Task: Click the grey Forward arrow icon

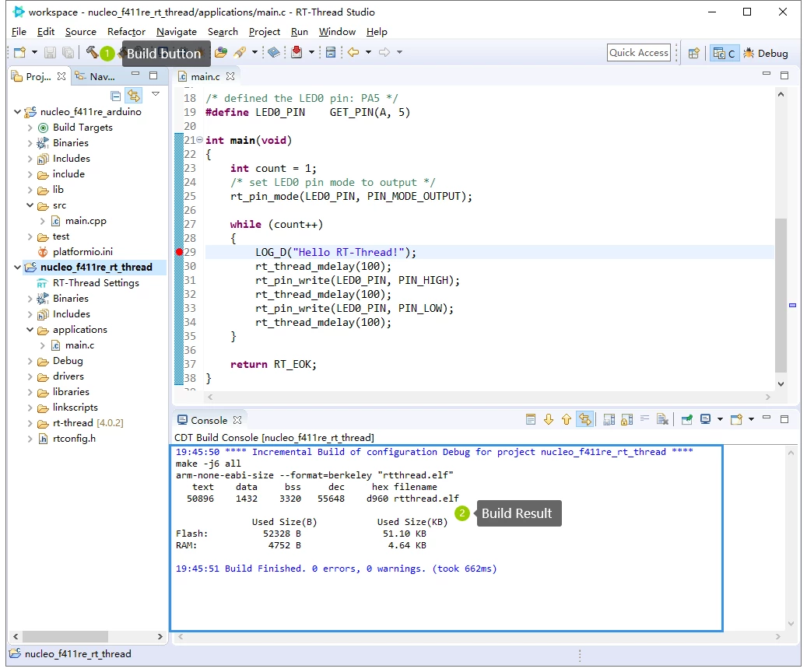Action: (384, 52)
